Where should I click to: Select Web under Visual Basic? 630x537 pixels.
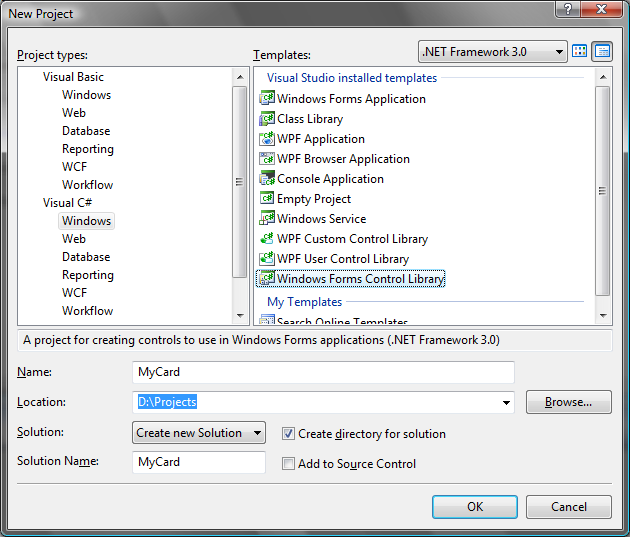pyautogui.click(x=74, y=113)
